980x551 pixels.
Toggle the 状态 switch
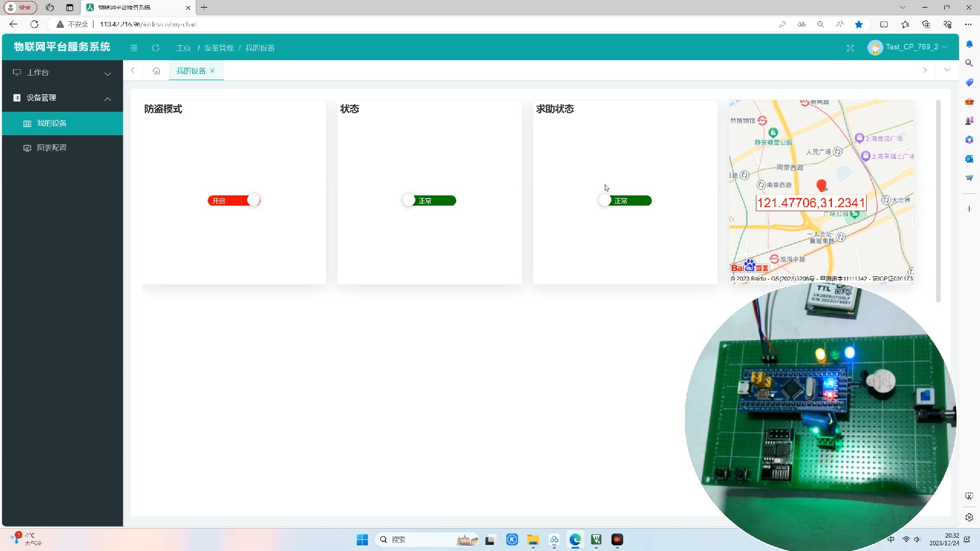tap(429, 201)
